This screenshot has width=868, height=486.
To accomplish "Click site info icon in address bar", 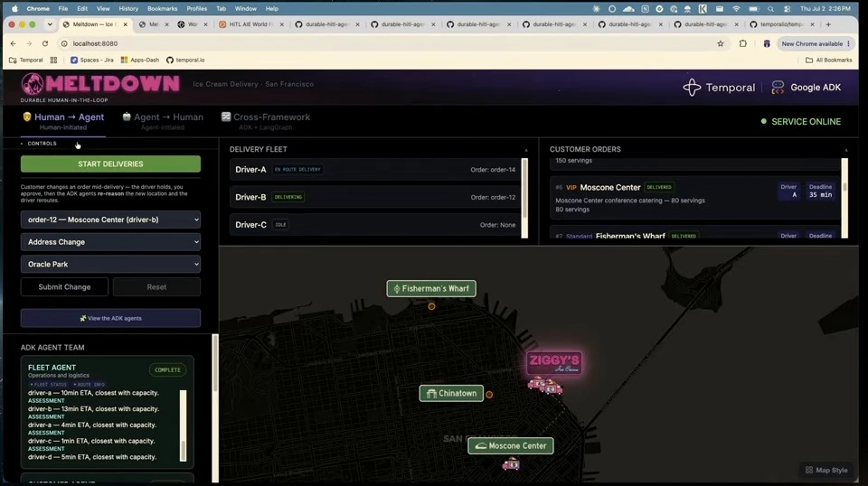I will (x=64, y=43).
